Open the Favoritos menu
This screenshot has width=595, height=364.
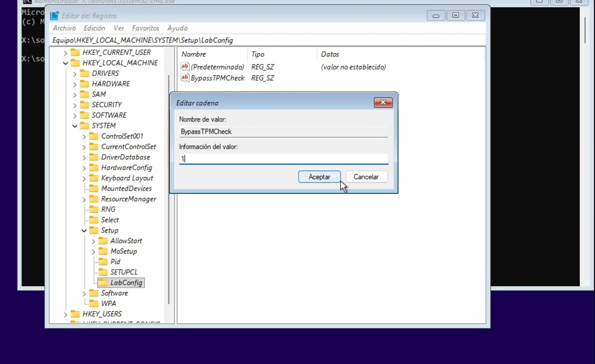[145, 28]
